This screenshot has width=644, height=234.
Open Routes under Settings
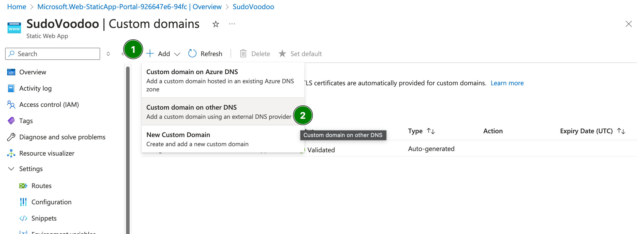pyautogui.click(x=41, y=186)
